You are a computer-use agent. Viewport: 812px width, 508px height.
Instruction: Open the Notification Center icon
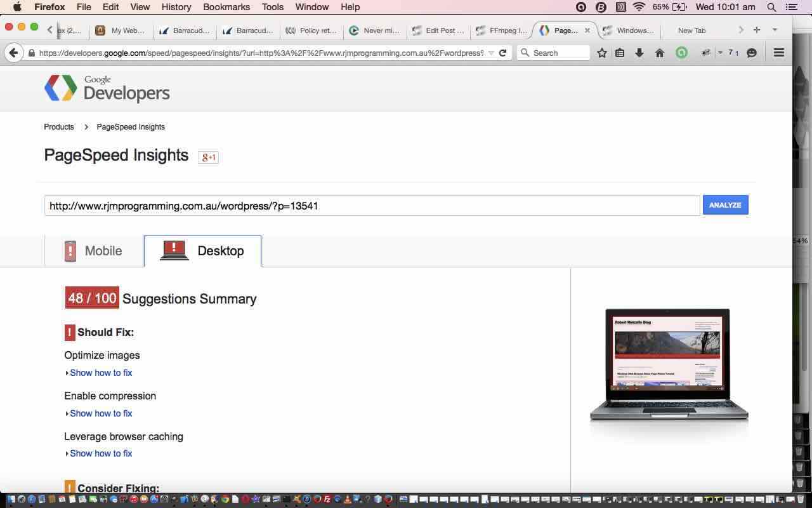791,7
